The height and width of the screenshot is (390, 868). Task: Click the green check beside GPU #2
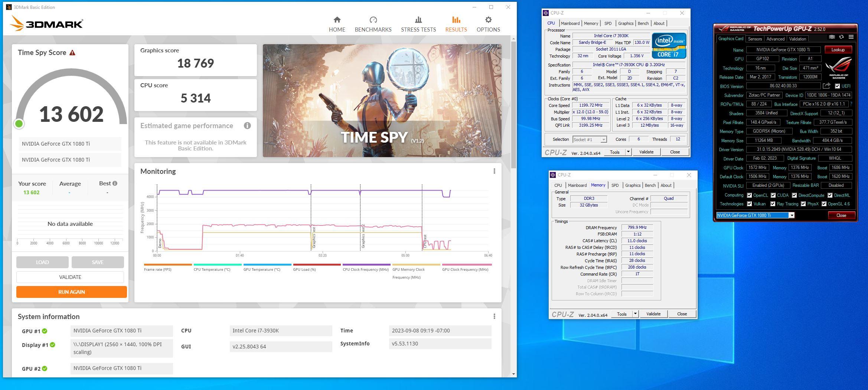[x=45, y=368]
